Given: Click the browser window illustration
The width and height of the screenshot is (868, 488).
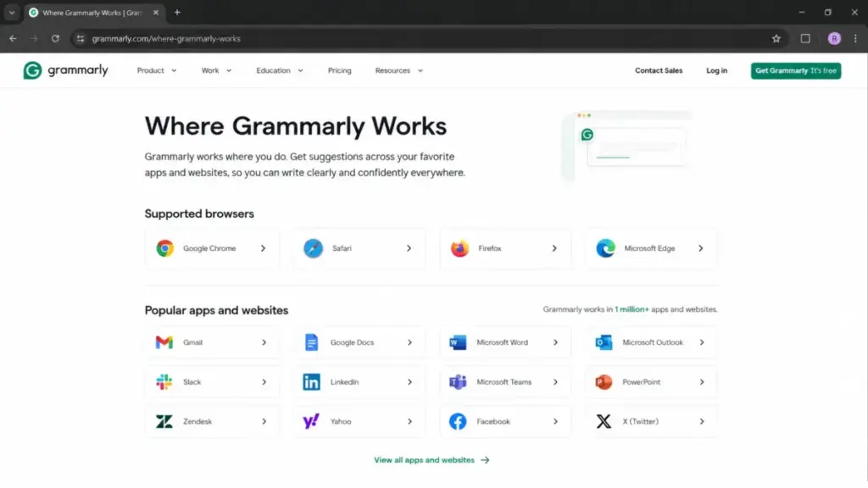Looking at the screenshot, I should point(628,147).
